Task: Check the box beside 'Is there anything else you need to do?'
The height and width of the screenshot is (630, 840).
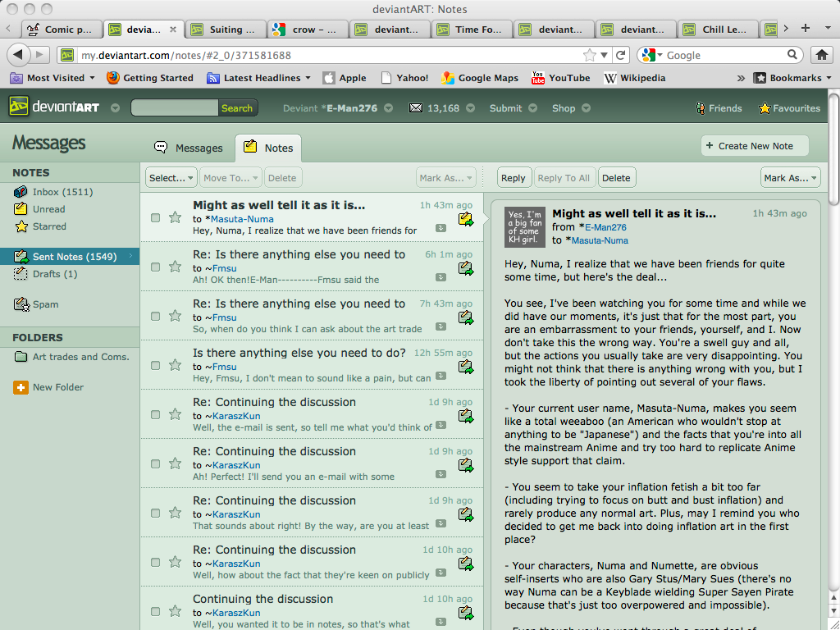Action: click(x=155, y=365)
